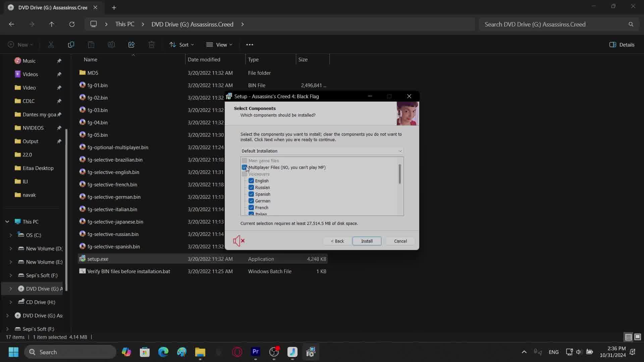Click the Rename toolbar icon
The width and height of the screenshot is (644, 362).
pyautogui.click(x=111, y=45)
